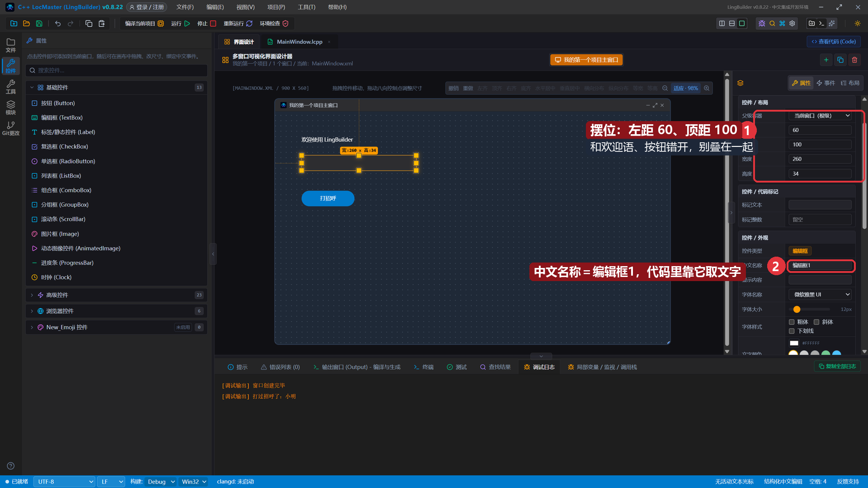Click the 搜索控件 search field
Image resolution: width=868 pixels, height=488 pixels.
[x=117, y=70]
